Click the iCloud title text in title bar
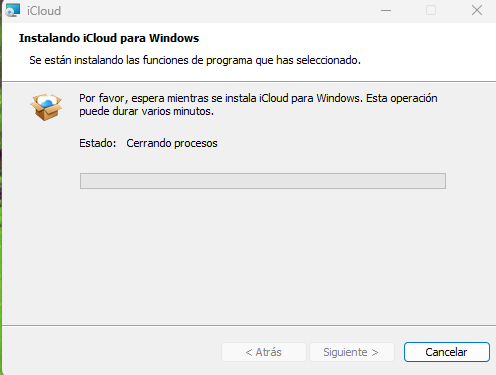Image resolution: width=496 pixels, height=375 pixels. click(44, 11)
